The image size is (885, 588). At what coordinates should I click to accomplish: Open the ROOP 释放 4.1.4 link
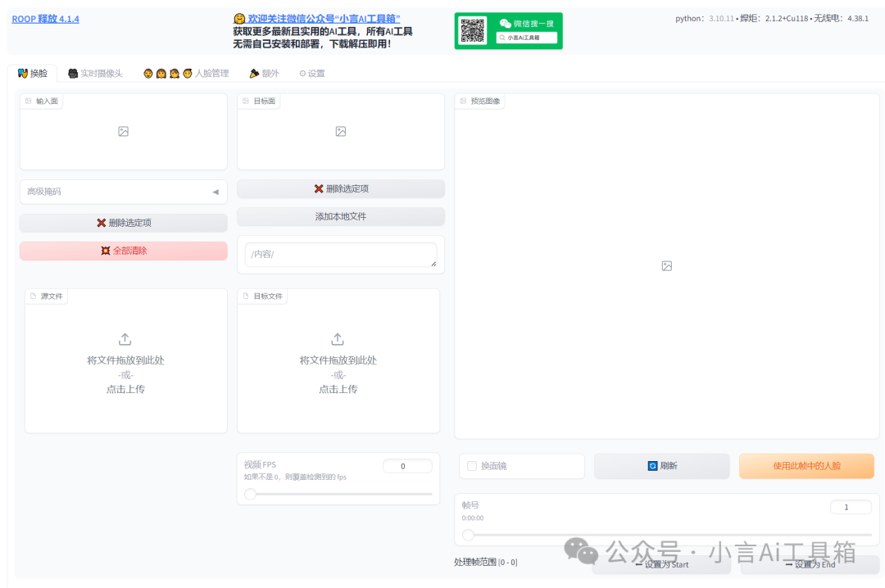[46, 19]
